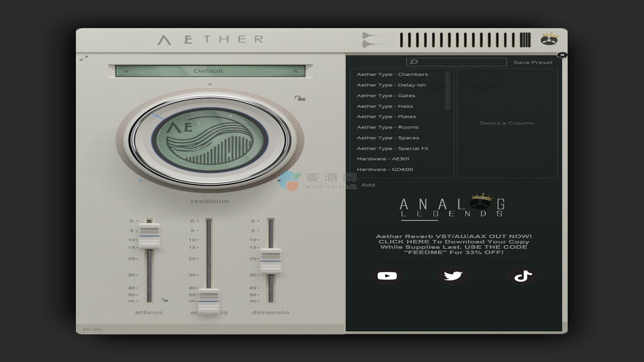Close the preset browser panel
644x362 pixels.
click(562, 55)
